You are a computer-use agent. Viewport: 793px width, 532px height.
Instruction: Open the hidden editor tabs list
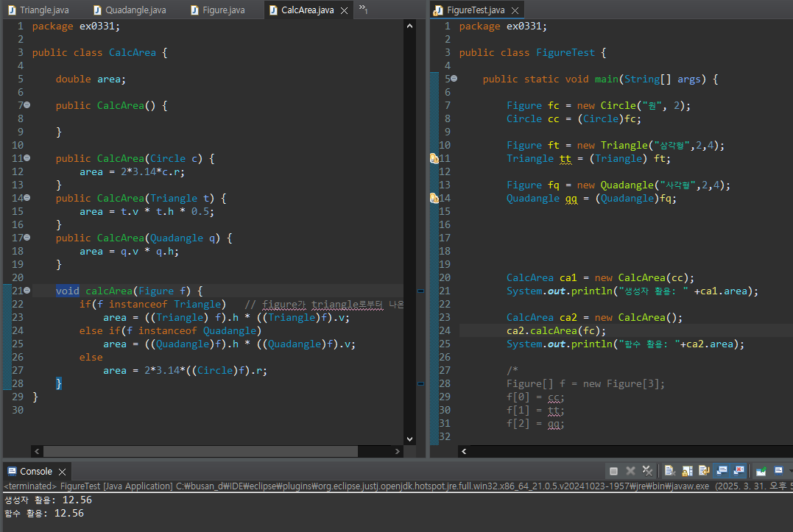pyautogui.click(x=363, y=9)
